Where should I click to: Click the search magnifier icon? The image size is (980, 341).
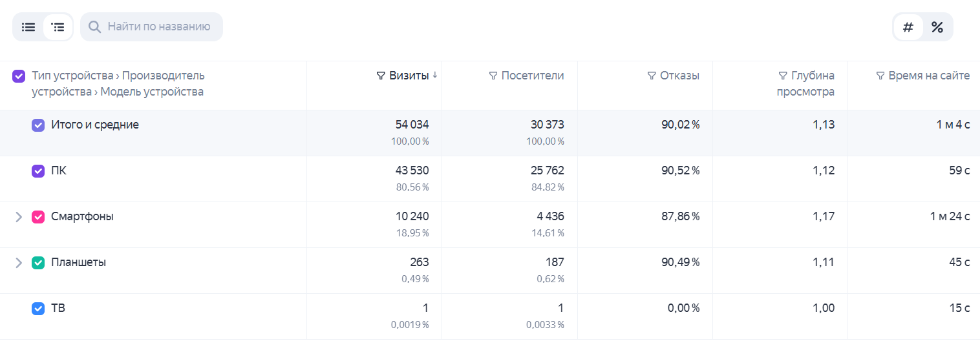point(94,27)
